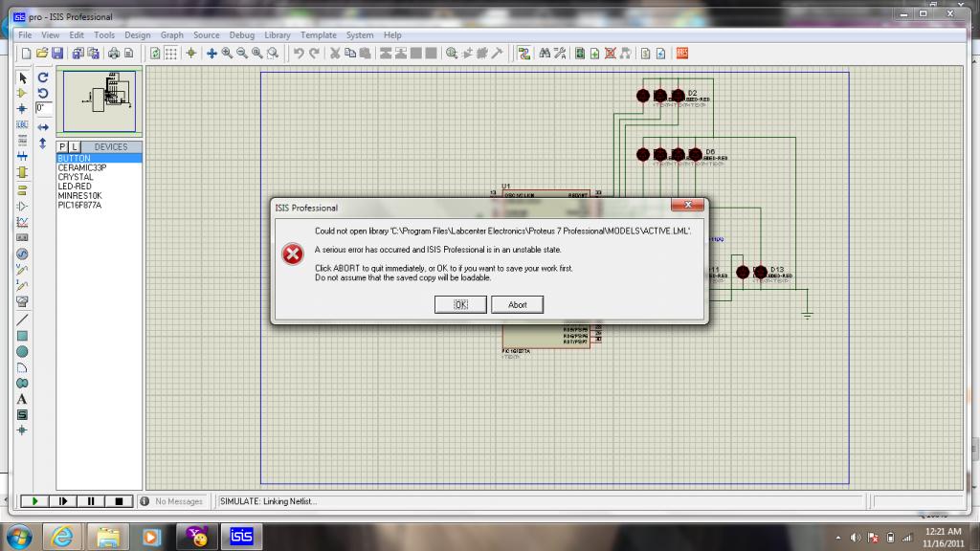Select the 2D text 'A' tool
980x551 pixels.
coord(23,399)
